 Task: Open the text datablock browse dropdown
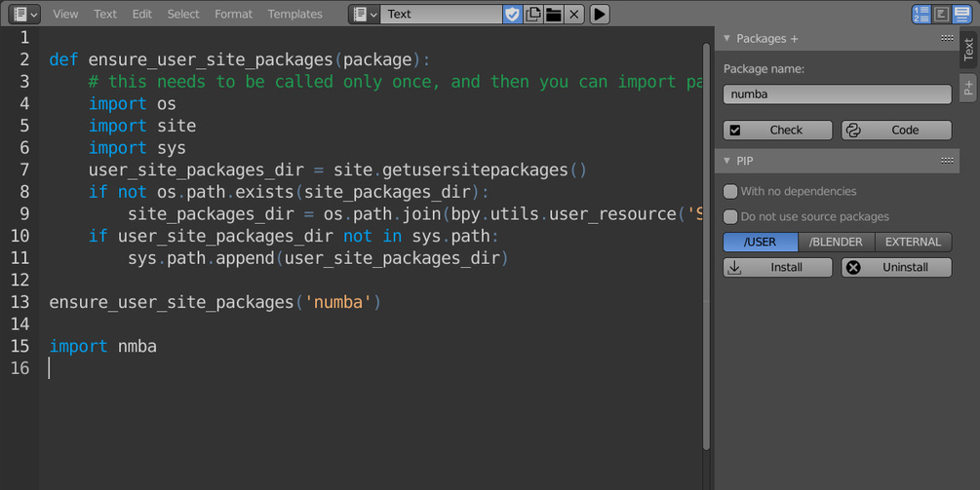point(366,15)
